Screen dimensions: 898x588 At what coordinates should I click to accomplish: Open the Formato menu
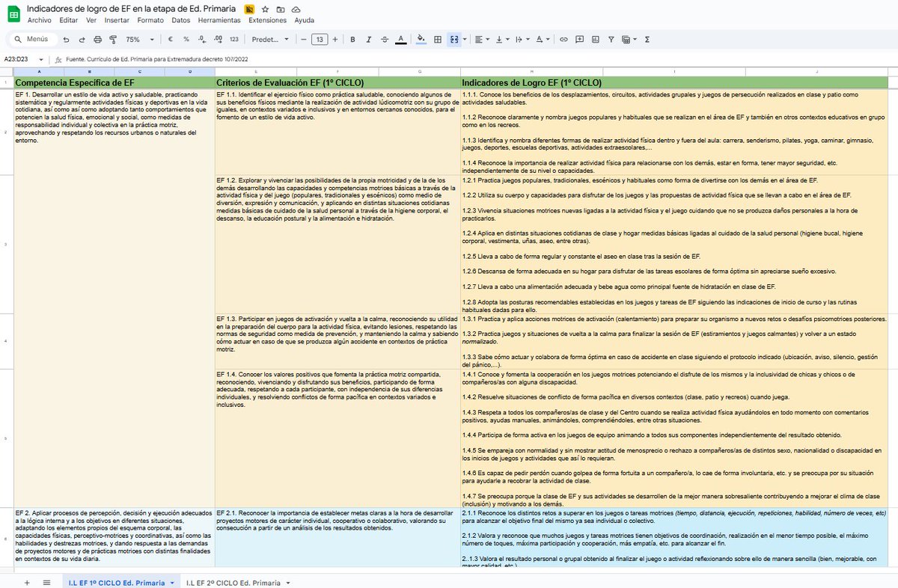point(150,20)
